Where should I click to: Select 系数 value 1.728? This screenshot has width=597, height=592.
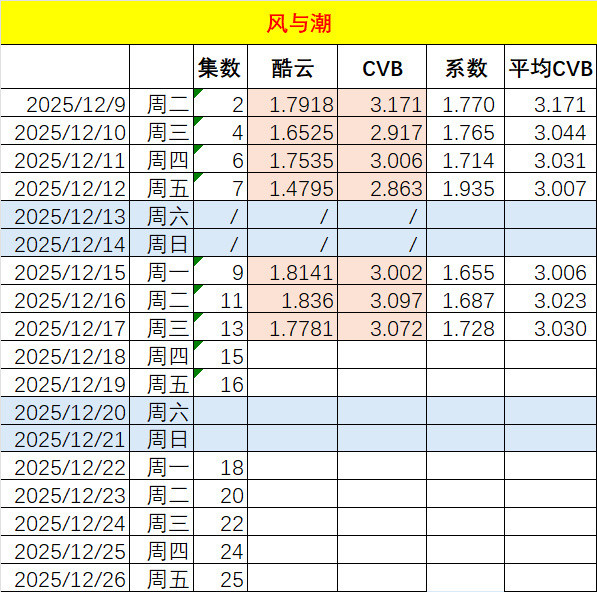click(x=466, y=327)
